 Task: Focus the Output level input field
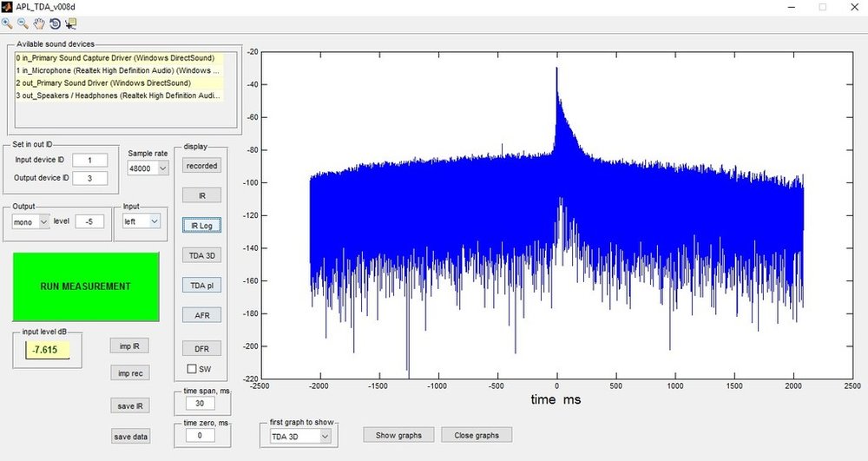(x=89, y=221)
